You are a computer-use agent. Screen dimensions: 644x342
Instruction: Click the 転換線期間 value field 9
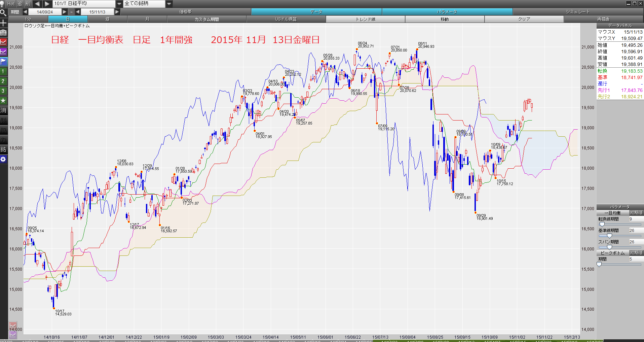click(x=636, y=219)
